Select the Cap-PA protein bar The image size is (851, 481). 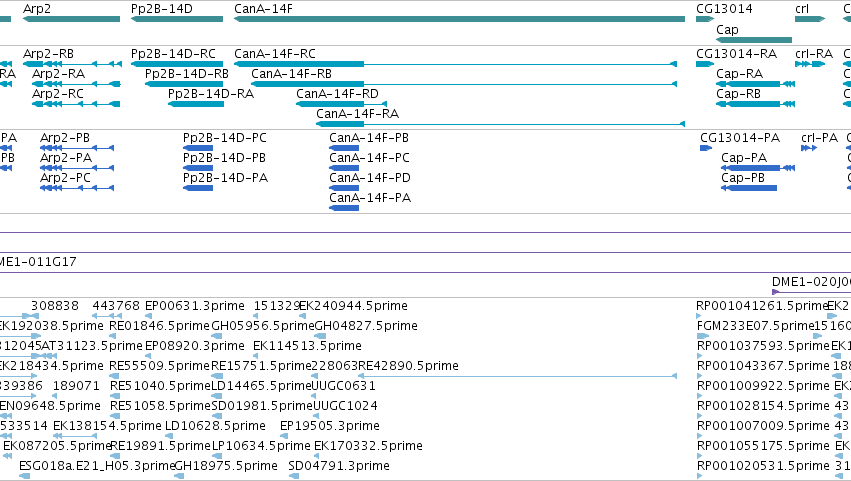click(x=758, y=168)
